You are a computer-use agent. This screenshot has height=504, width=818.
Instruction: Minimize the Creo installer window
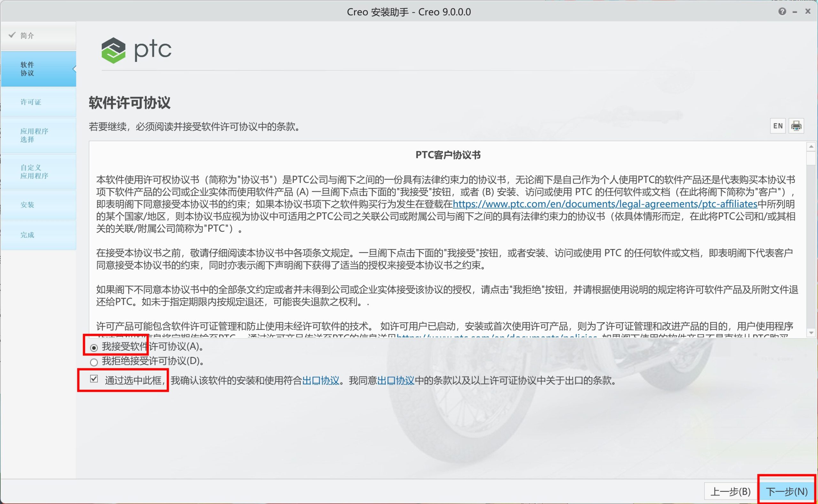(795, 12)
